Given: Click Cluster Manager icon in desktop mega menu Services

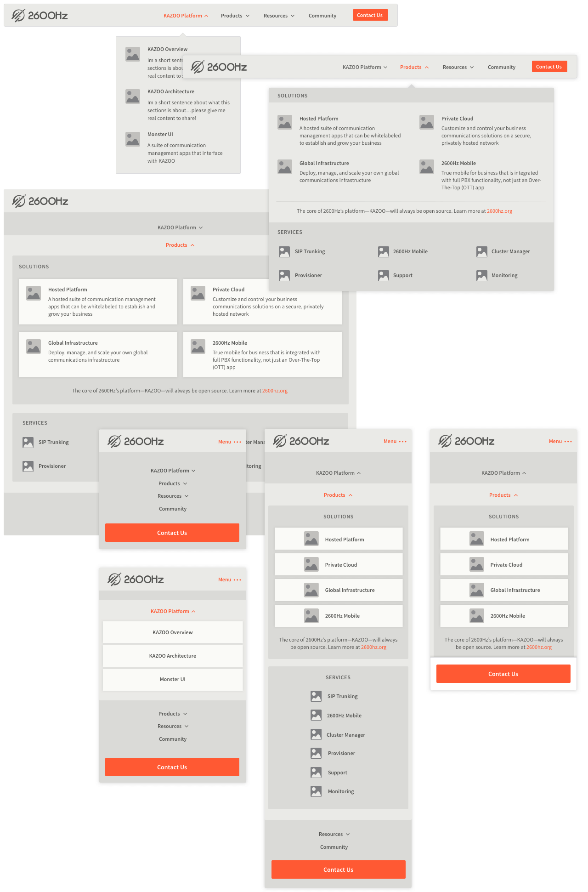Looking at the screenshot, I should tap(482, 252).
